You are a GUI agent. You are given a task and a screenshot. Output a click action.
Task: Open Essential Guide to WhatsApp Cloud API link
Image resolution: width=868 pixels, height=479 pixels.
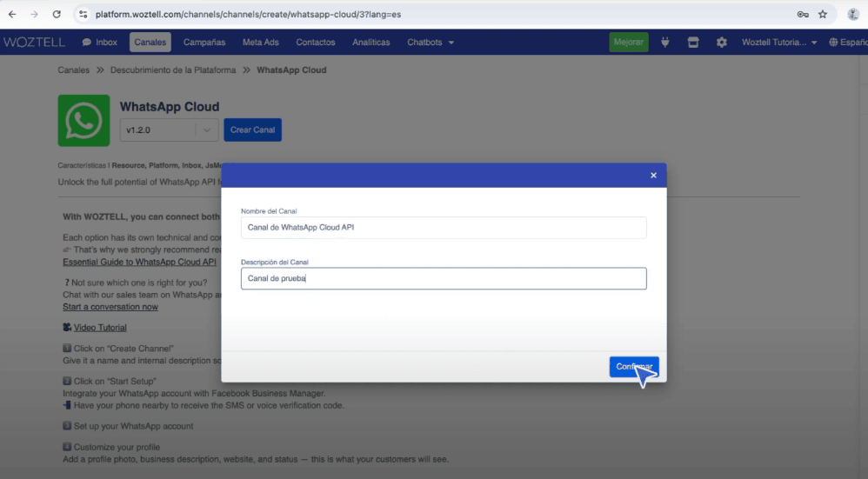[139, 263]
